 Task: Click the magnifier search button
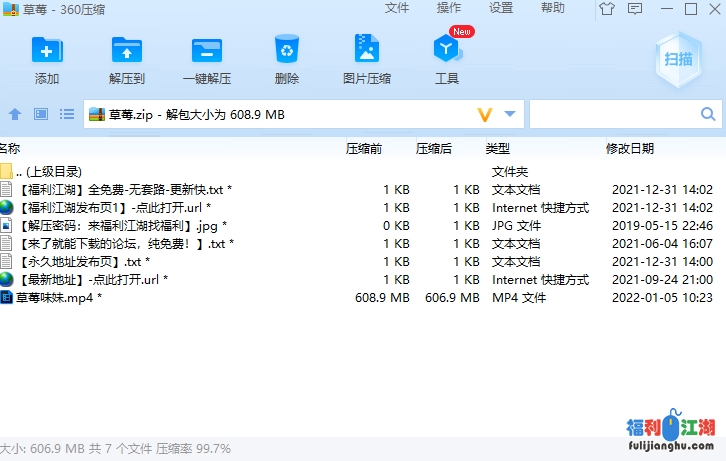pyautogui.click(x=707, y=114)
